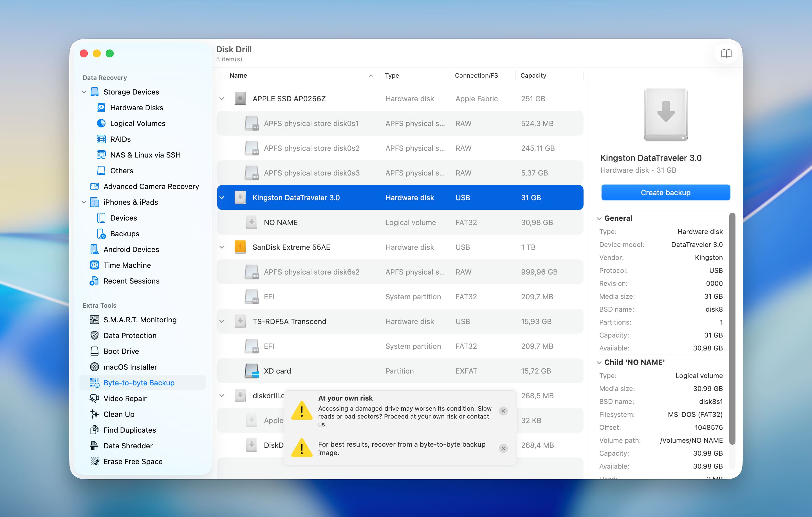812x517 pixels.
Task: Select APFS physical store disk0s1 row
Action: pyautogui.click(x=400, y=123)
